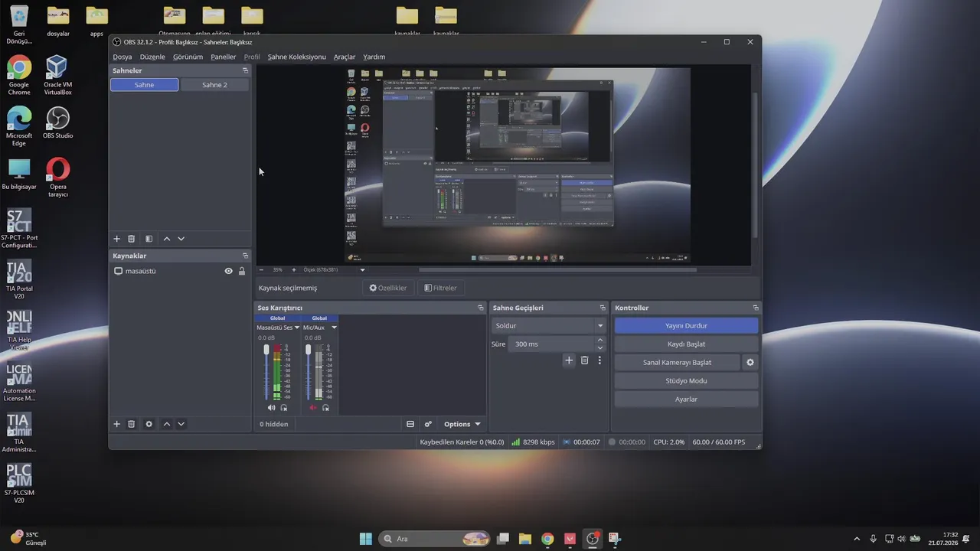Viewport: 980px width, 551px height.
Task: Move scene up in Sahneler panel
Action: point(167,239)
